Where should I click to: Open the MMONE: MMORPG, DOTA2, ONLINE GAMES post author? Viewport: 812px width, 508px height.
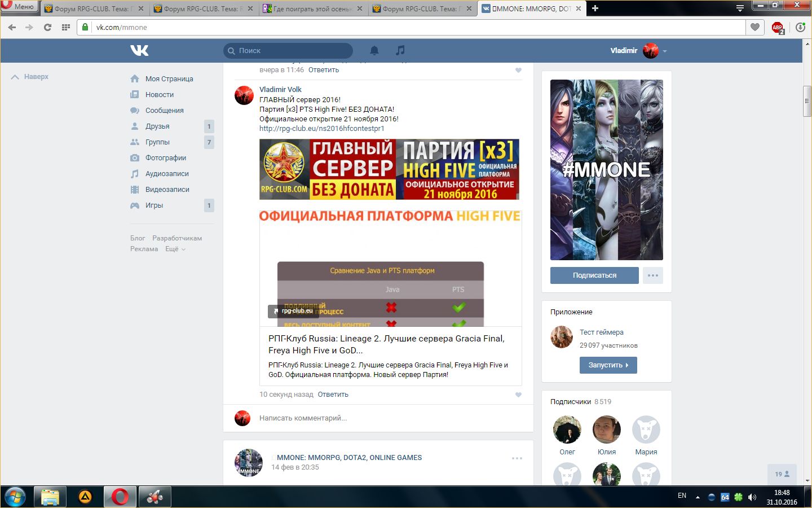(349, 458)
